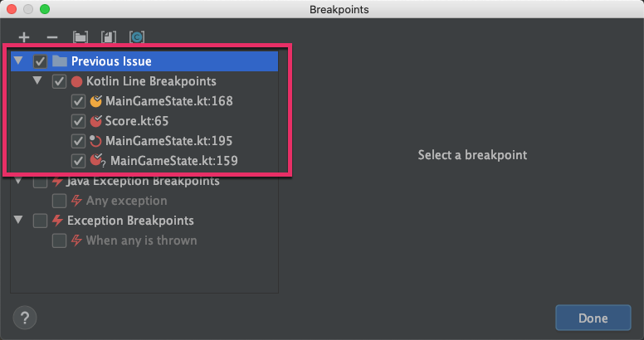
Task: Click the Group by file toolbar icon
Action: [x=108, y=37]
